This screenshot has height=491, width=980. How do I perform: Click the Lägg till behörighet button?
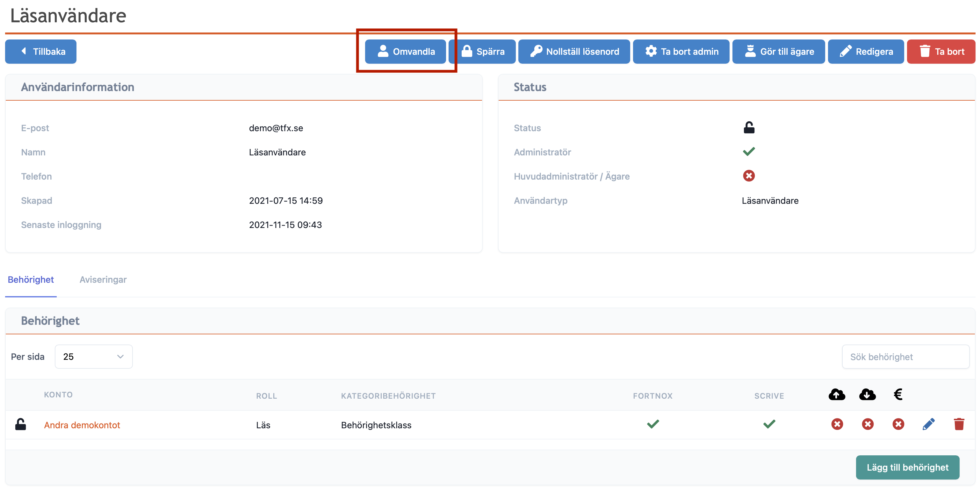click(x=907, y=467)
